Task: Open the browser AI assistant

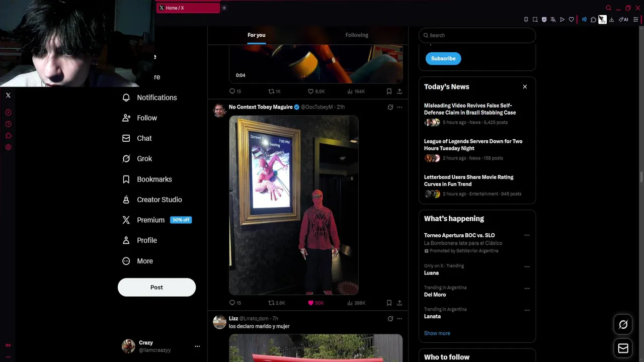Action: (x=623, y=20)
